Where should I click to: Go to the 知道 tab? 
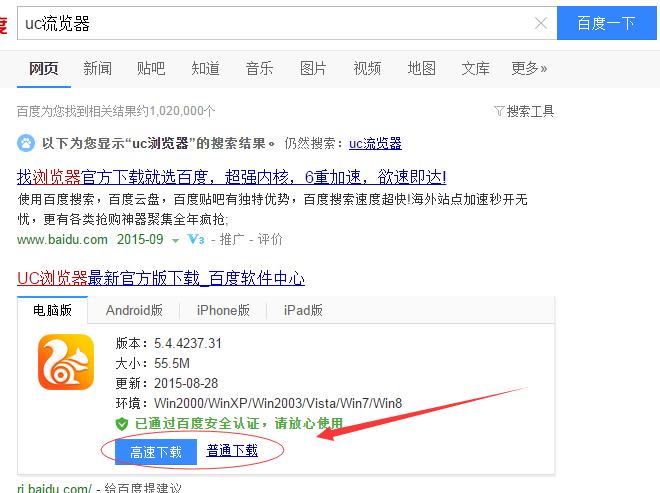coord(205,68)
